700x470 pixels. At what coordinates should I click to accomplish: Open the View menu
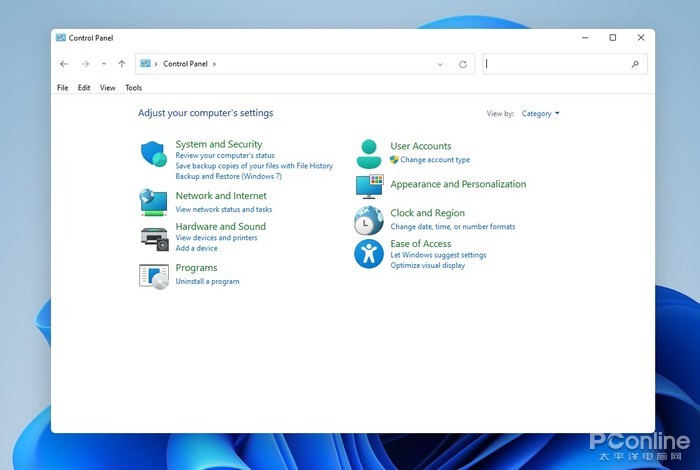click(x=107, y=88)
